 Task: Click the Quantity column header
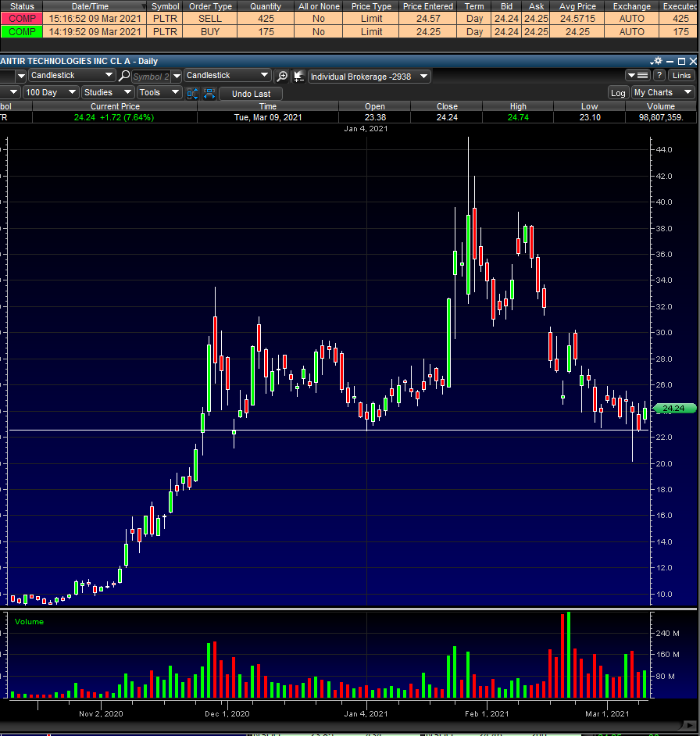tap(266, 6)
